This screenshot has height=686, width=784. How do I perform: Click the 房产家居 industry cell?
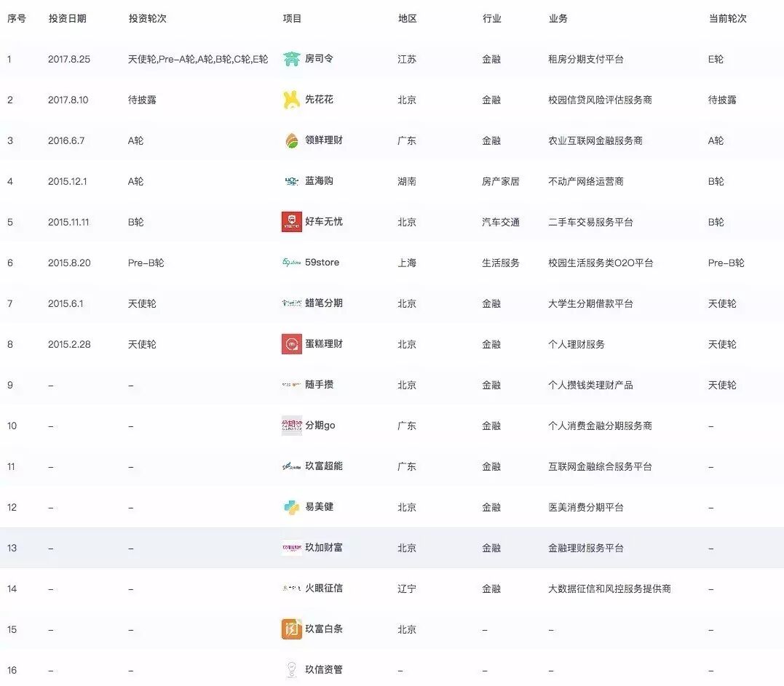[501, 181]
